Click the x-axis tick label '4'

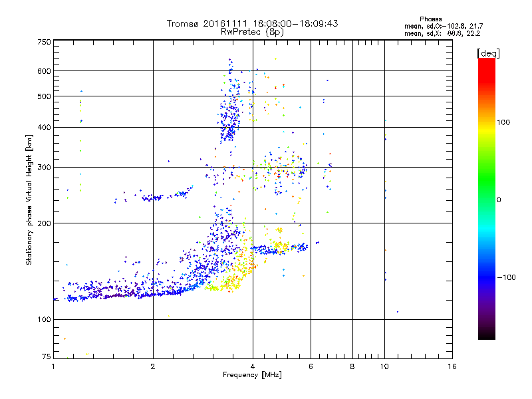point(253,366)
